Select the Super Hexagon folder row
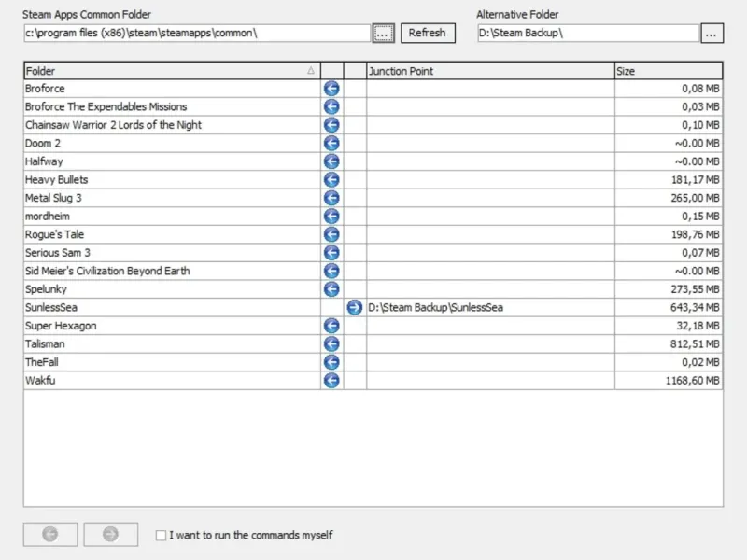 [x=373, y=326]
